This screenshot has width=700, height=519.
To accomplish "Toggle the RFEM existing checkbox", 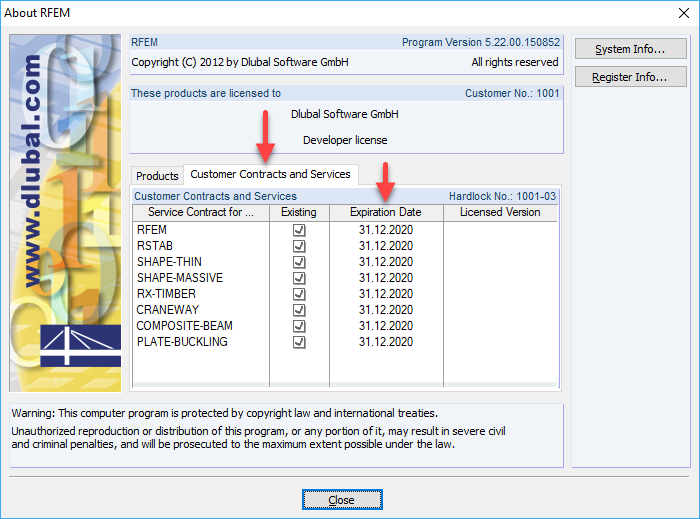I will [x=299, y=230].
